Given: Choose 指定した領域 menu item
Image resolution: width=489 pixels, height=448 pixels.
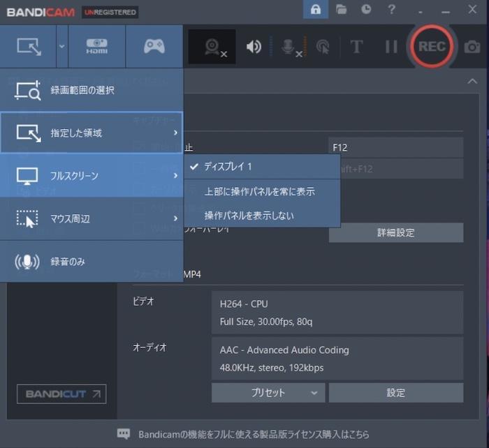Looking at the screenshot, I should tap(92, 133).
